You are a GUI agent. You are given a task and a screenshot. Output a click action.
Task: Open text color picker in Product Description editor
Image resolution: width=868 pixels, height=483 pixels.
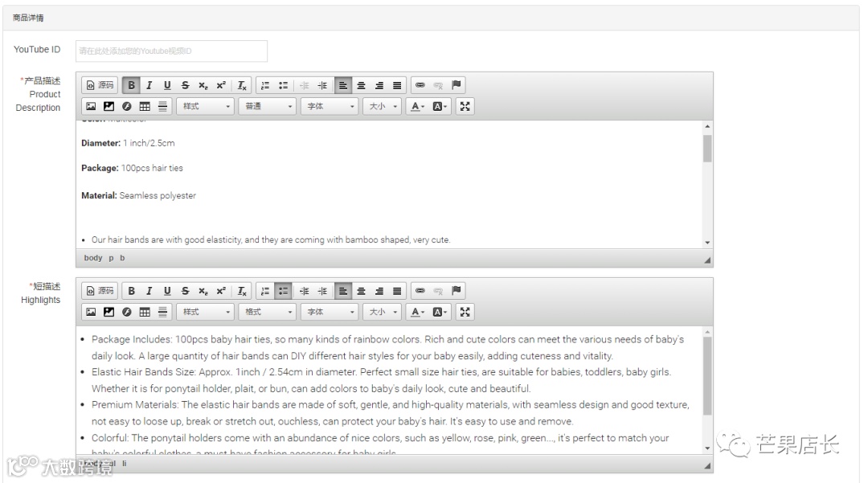tap(417, 106)
